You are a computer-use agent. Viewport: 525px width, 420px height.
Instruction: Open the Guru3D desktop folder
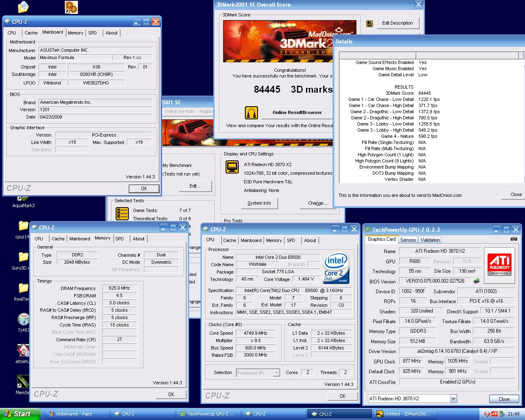(x=23, y=260)
